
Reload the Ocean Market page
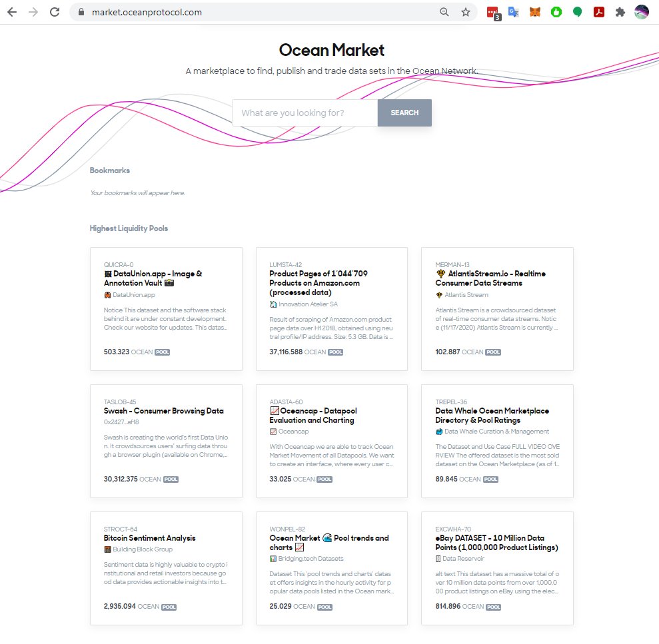pos(55,12)
